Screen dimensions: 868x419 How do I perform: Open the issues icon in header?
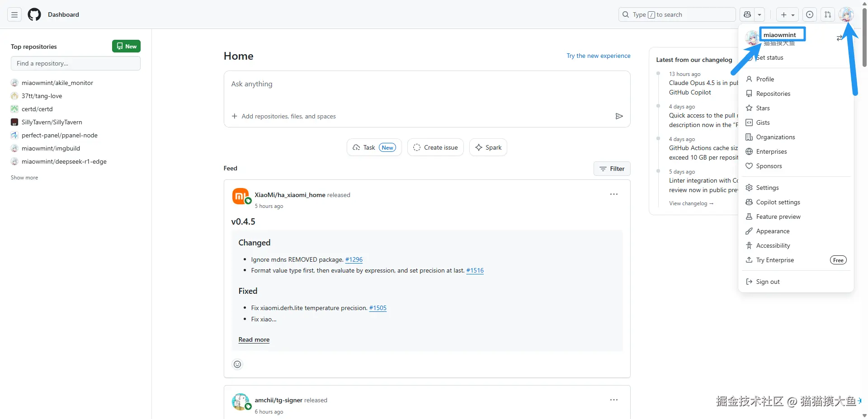(810, 14)
